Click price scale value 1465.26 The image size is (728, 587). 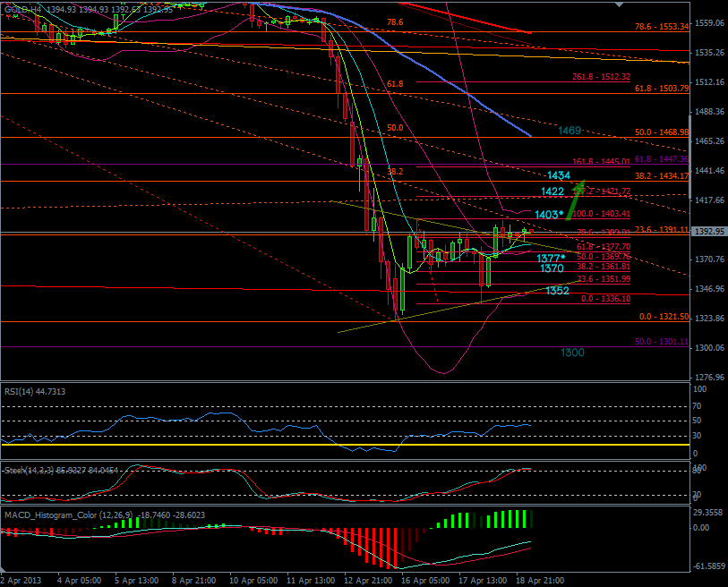[x=709, y=140]
